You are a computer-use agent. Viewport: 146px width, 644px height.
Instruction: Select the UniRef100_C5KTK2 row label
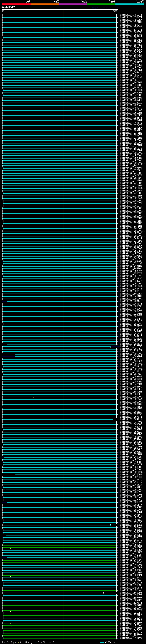131,552
